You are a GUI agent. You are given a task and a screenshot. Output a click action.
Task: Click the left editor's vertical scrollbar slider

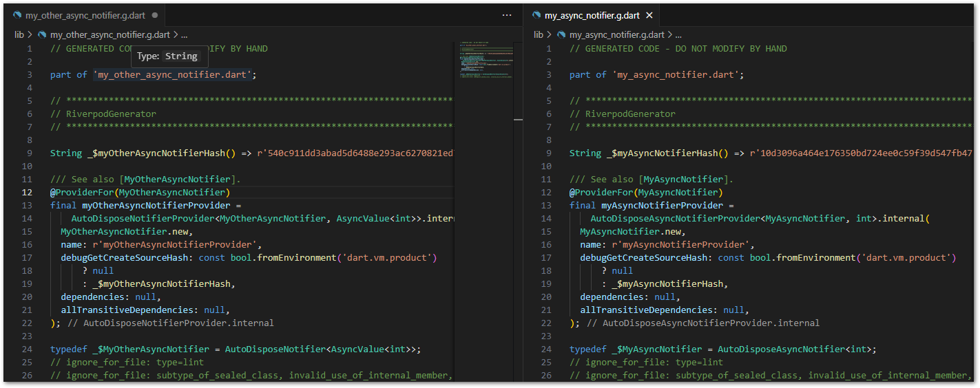[x=518, y=119]
